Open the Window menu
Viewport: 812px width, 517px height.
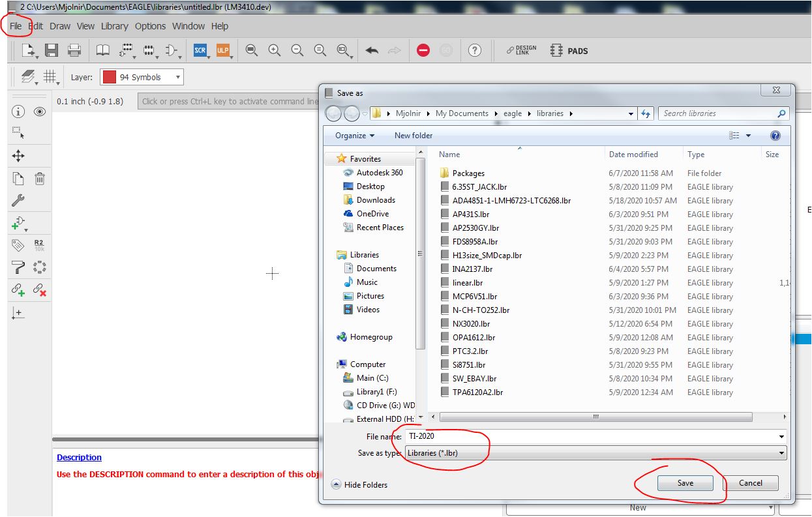[x=188, y=26]
